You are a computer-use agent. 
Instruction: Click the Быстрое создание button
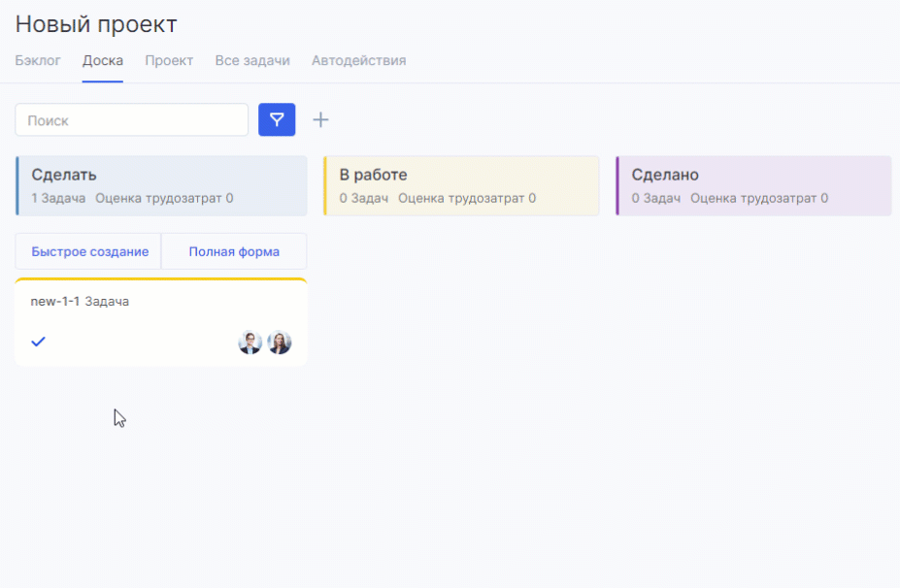point(88,251)
